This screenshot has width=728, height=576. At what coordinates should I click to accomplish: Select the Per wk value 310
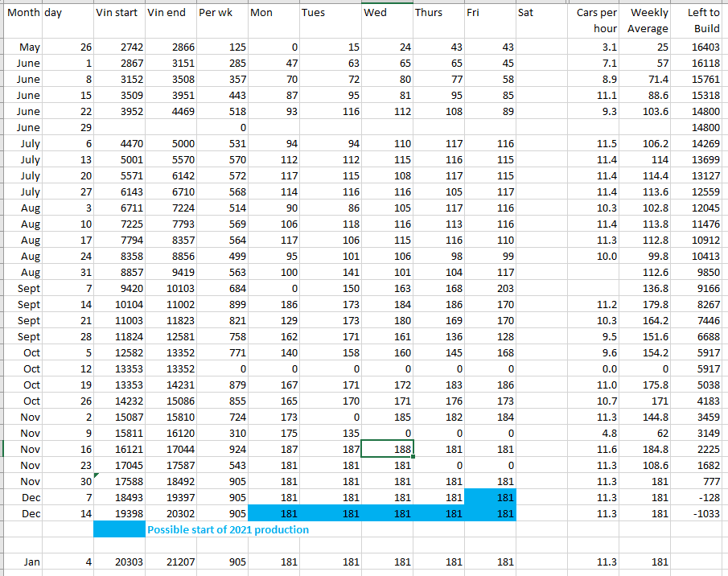[x=221, y=433]
